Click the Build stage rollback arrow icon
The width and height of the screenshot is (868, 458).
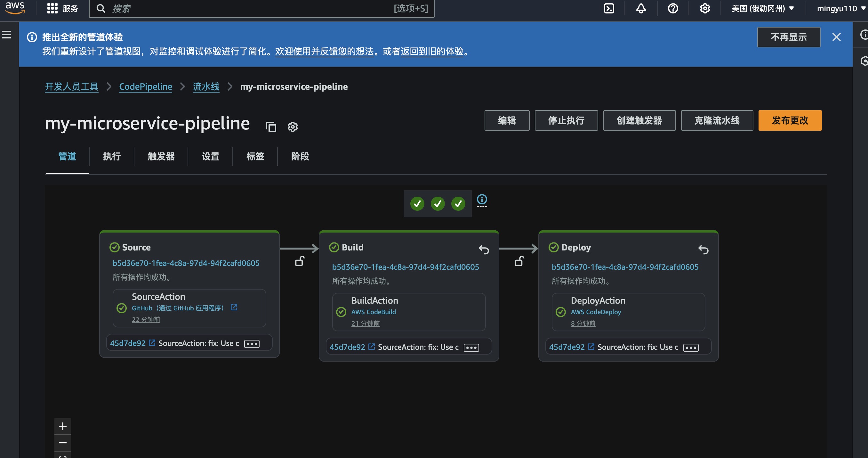(x=484, y=249)
